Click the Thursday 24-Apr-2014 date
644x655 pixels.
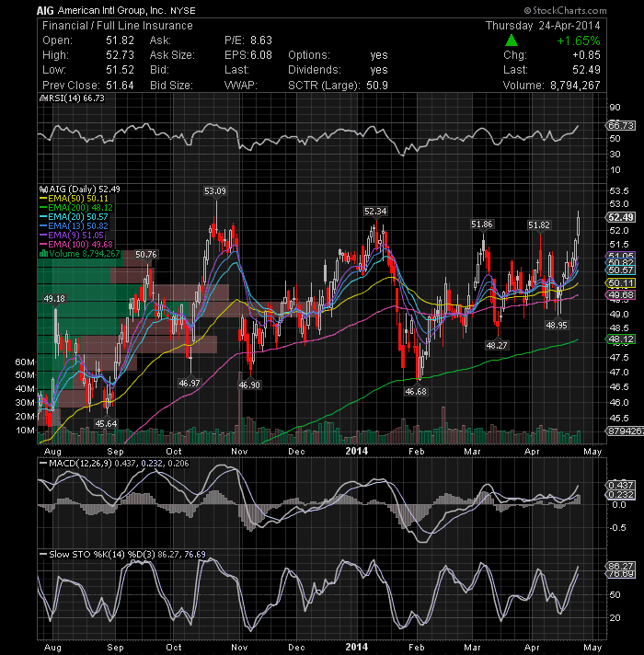point(543,26)
